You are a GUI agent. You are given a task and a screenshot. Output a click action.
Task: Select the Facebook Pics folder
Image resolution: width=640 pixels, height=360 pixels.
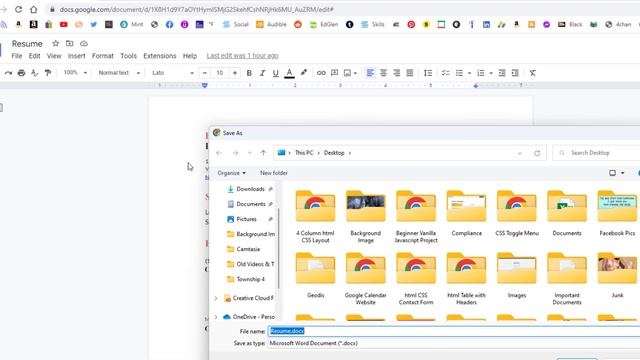[617, 213]
